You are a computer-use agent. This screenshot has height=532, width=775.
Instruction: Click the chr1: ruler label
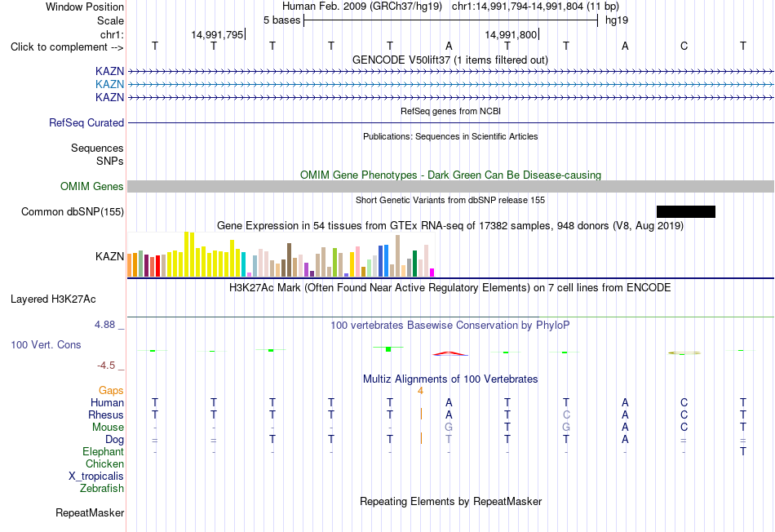112,34
